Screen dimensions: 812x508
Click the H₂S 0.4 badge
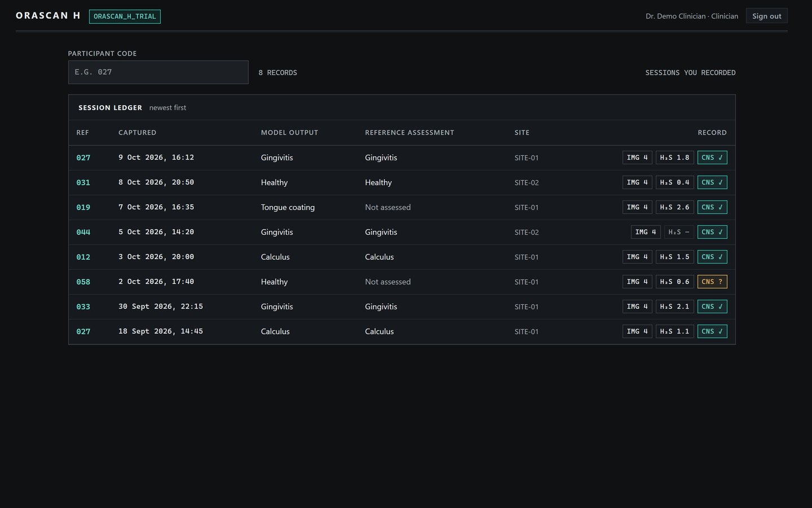674,182
